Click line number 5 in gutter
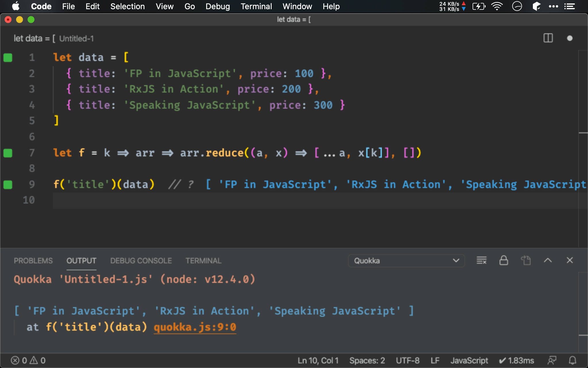Screen dimensions: 588x368 coord(32,121)
